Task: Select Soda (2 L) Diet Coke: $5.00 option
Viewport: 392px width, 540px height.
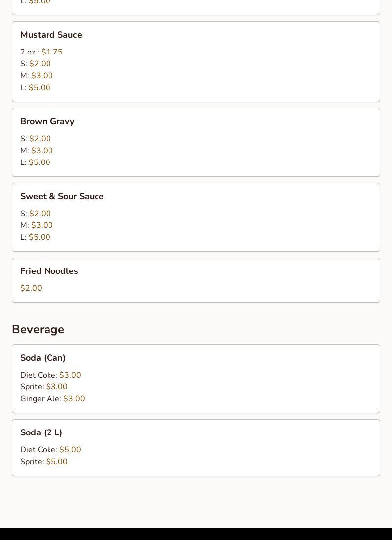Action: 50,450
